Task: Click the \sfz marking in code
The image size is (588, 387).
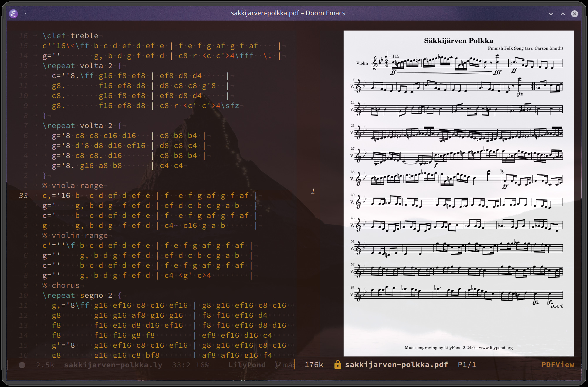Action: (230, 105)
